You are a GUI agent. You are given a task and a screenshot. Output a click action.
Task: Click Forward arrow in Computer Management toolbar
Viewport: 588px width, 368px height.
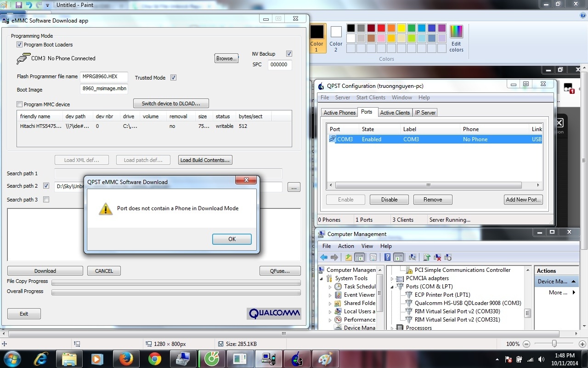pos(334,258)
